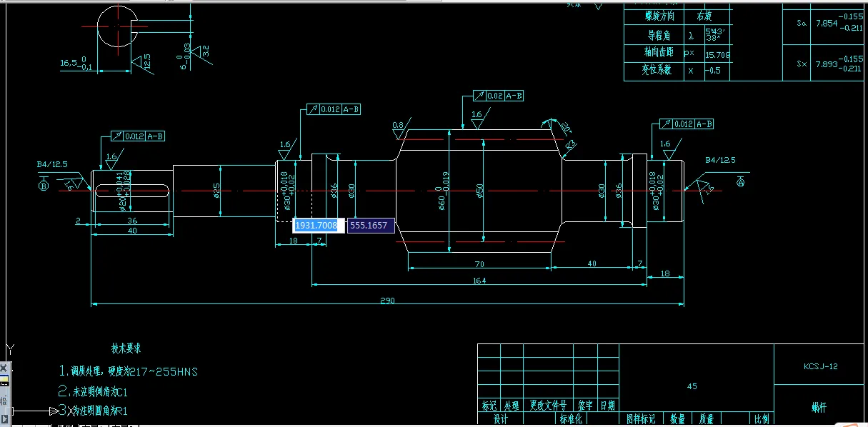Click the value field showing 555.1657
The height and width of the screenshot is (427, 868).
click(x=370, y=225)
